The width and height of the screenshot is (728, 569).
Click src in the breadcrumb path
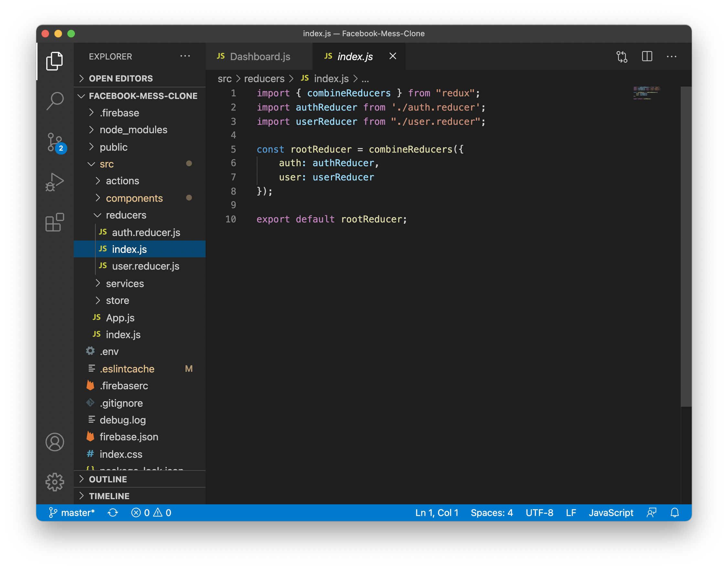(225, 79)
